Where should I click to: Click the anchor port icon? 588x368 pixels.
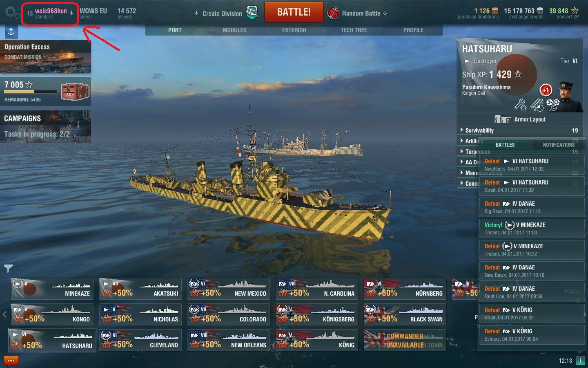point(11,31)
